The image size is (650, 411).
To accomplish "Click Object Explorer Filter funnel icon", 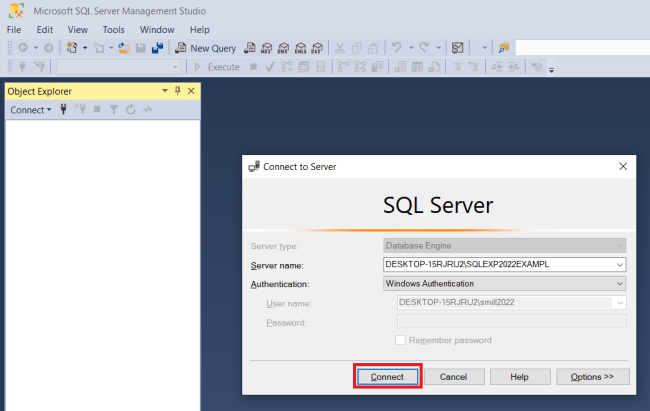I will click(x=114, y=109).
